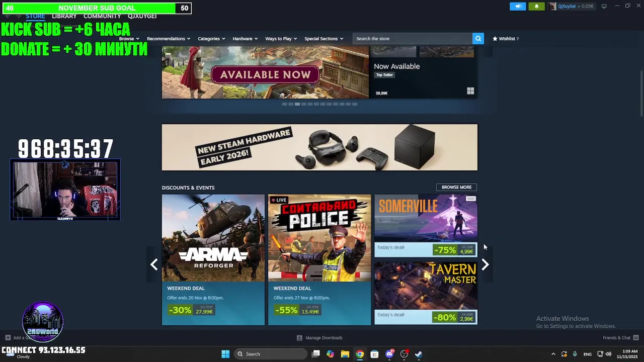Screen dimensions: 644x362
Task: Click the ENG language indicator in tray
Action: pyautogui.click(x=587, y=354)
